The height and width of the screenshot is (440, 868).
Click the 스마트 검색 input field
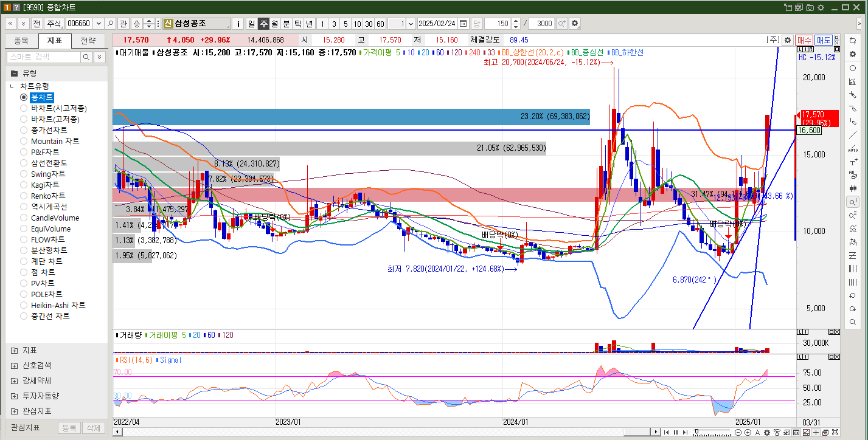click(43, 57)
